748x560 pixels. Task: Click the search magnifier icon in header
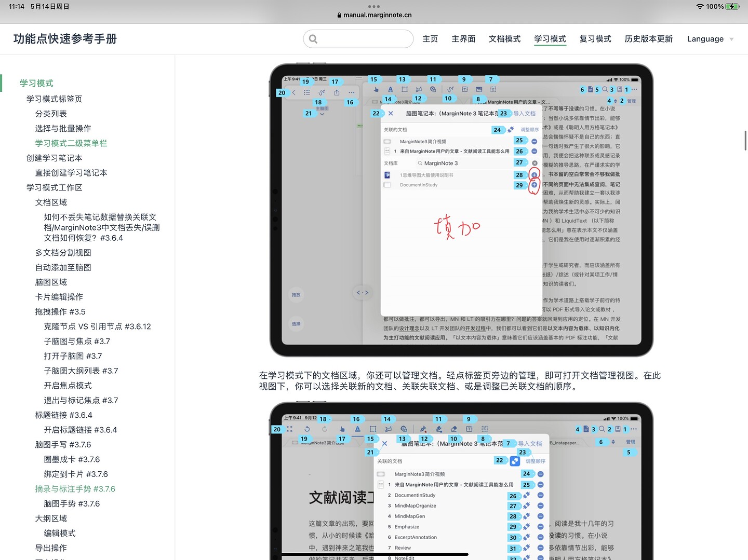(x=313, y=39)
